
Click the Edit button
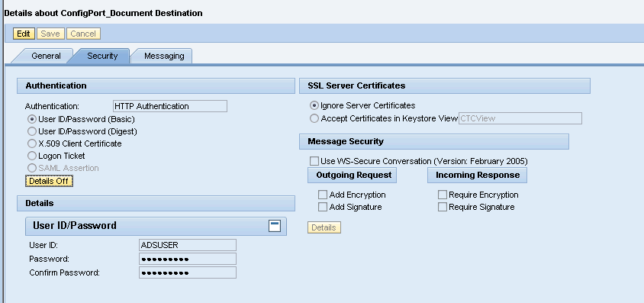pyautogui.click(x=24, y=34)
